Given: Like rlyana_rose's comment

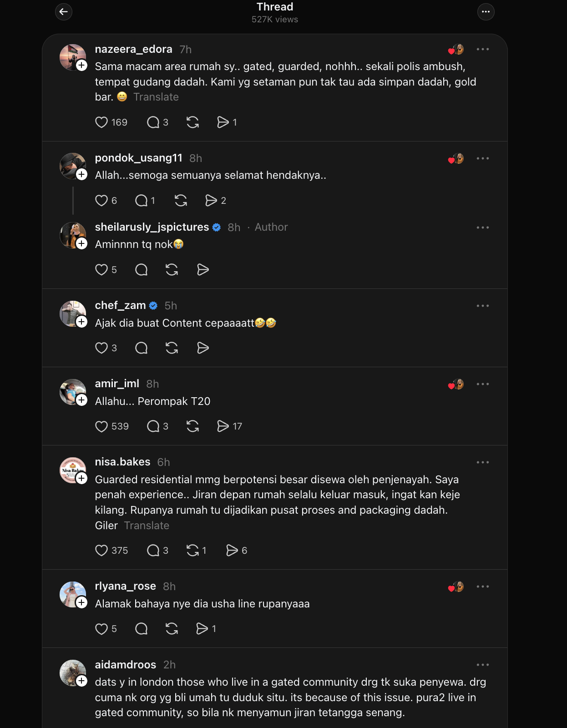Looking at the screenshot, I should click(101, 629).
